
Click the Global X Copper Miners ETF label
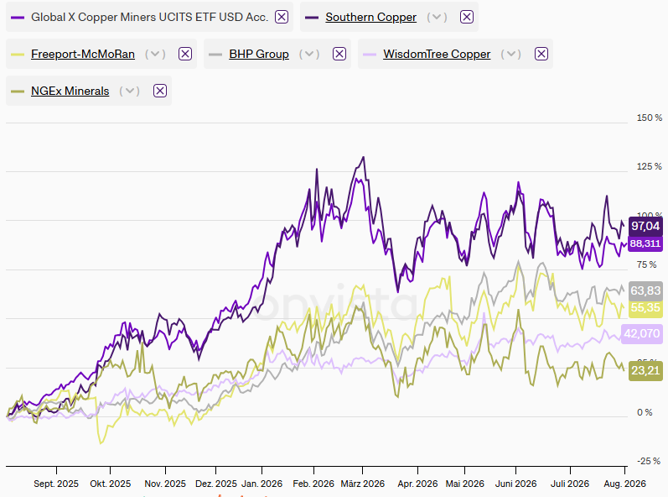[x=150, y=17]
